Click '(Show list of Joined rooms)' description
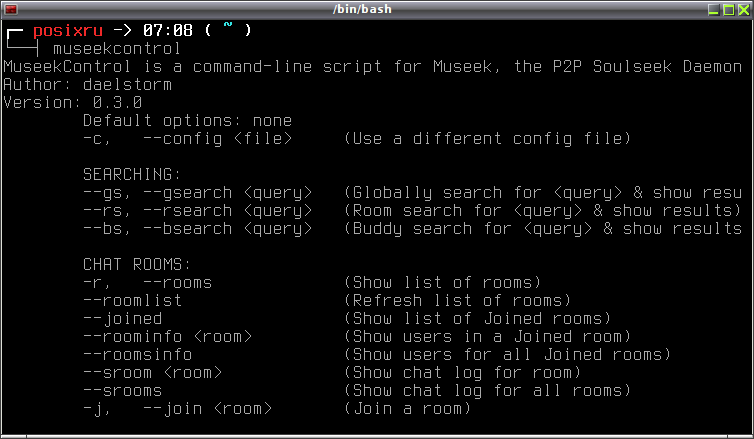 tap(477, 318)
